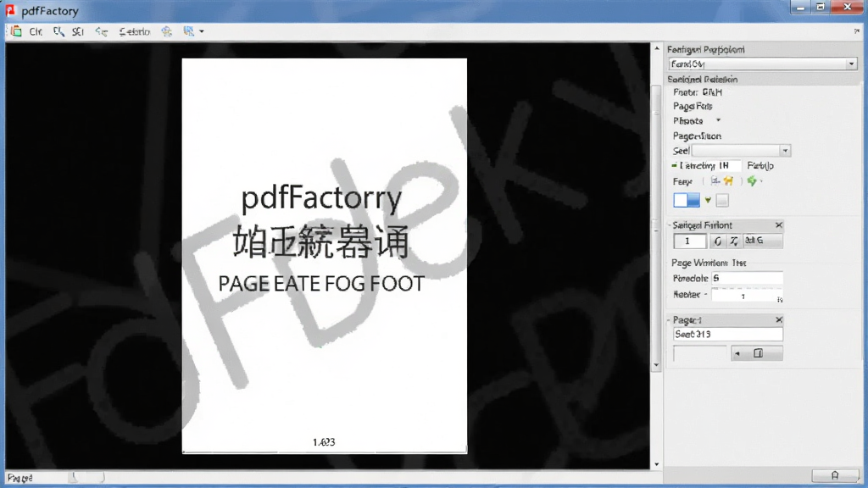Click the 'Pag ge' status bar label

[20, 478]
